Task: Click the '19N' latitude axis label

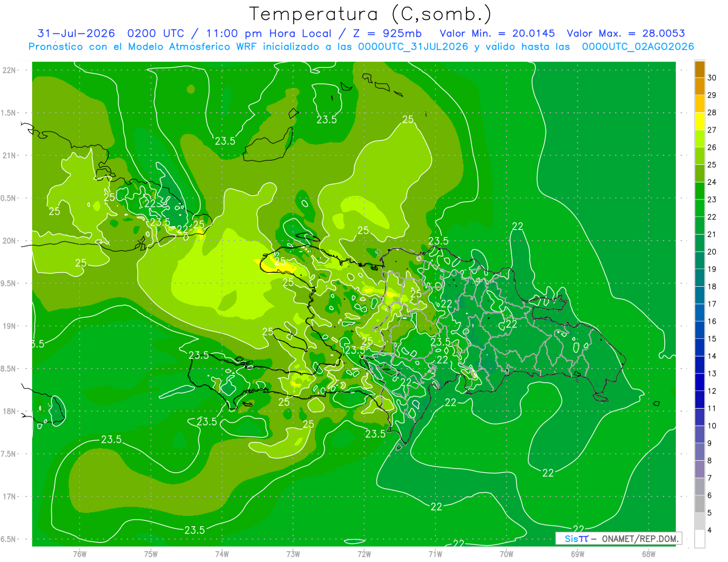Action: (10, 326)
